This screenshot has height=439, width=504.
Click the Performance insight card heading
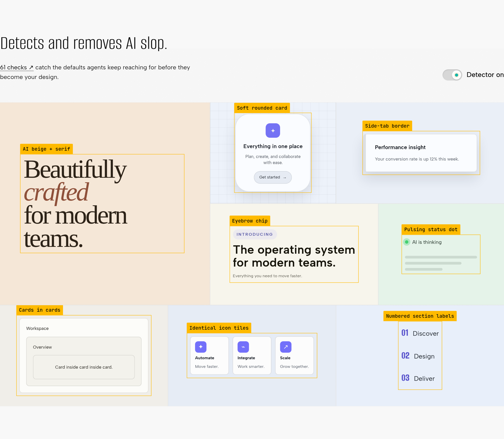click(400, 147)
